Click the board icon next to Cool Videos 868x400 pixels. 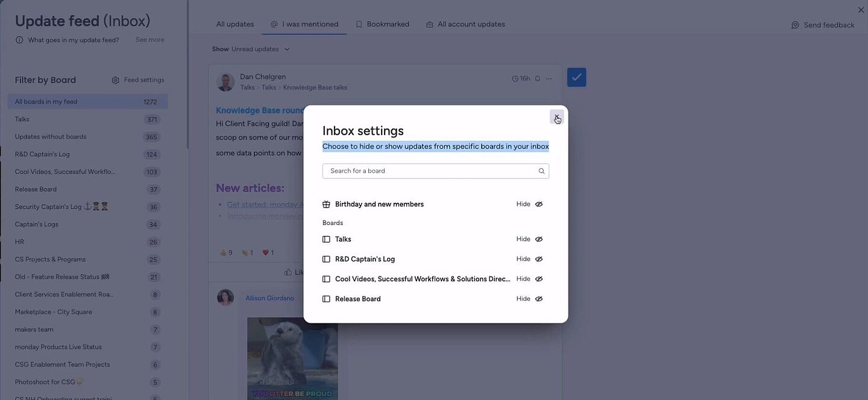coord(326,279)
